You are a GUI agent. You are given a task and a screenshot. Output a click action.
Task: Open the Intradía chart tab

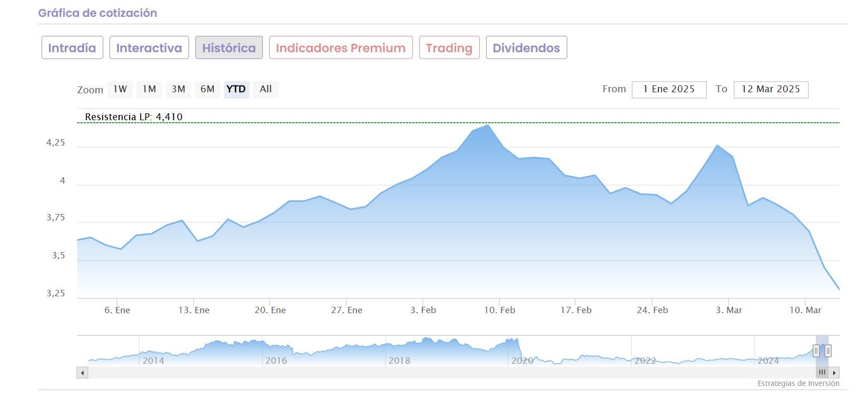tap(72, 48)
